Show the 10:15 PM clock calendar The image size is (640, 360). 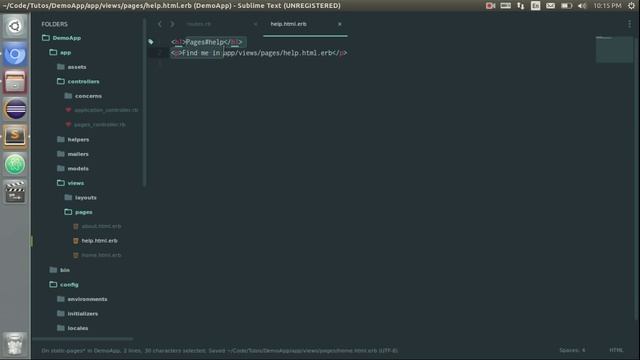(607, 6)
